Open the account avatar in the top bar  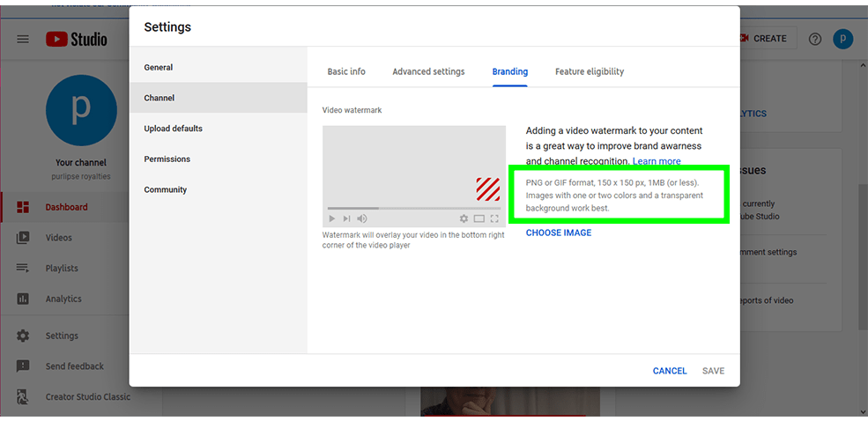pyautogui.click(x=843, y=39)
